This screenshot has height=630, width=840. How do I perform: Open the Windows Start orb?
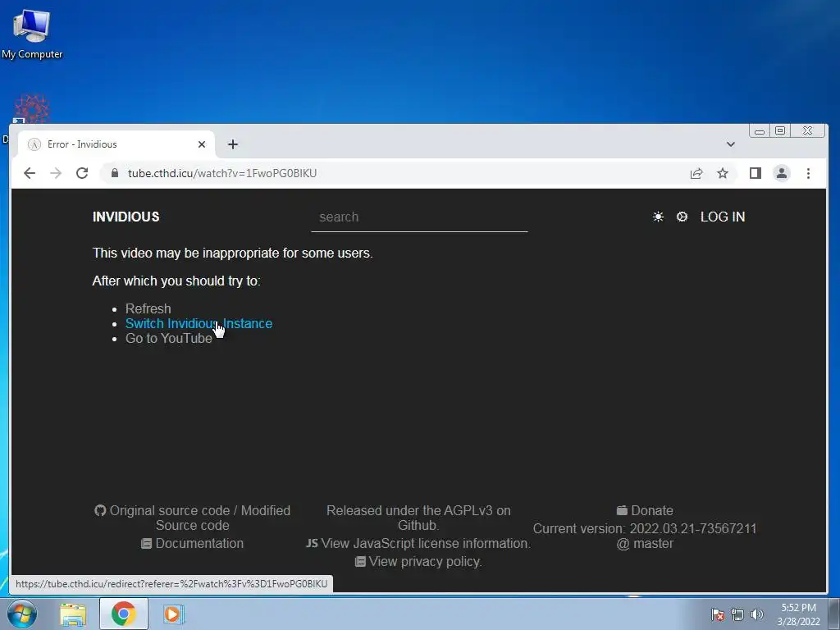(21, 614)
